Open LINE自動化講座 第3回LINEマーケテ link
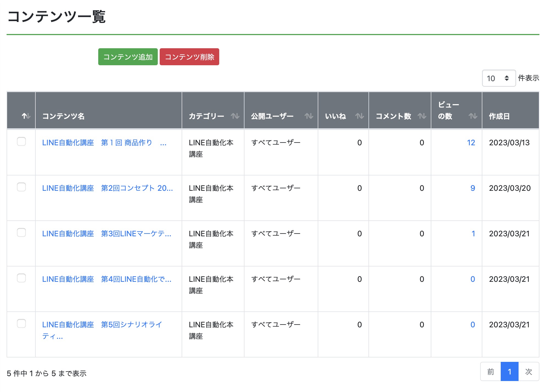Screen dimensions: 546x392 [107, 234]
